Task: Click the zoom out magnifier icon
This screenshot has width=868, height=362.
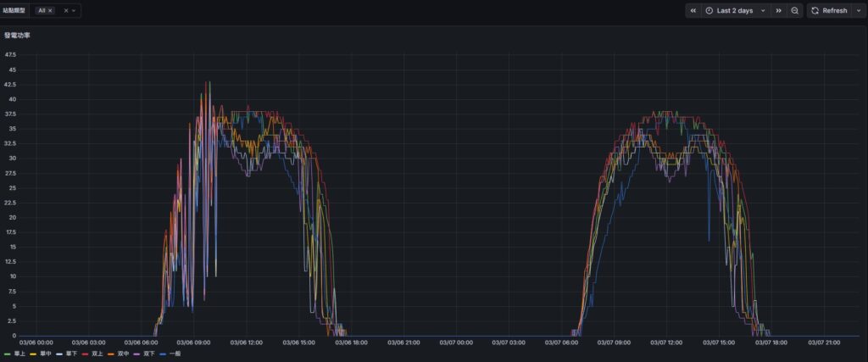Action: tap(795, 11)
